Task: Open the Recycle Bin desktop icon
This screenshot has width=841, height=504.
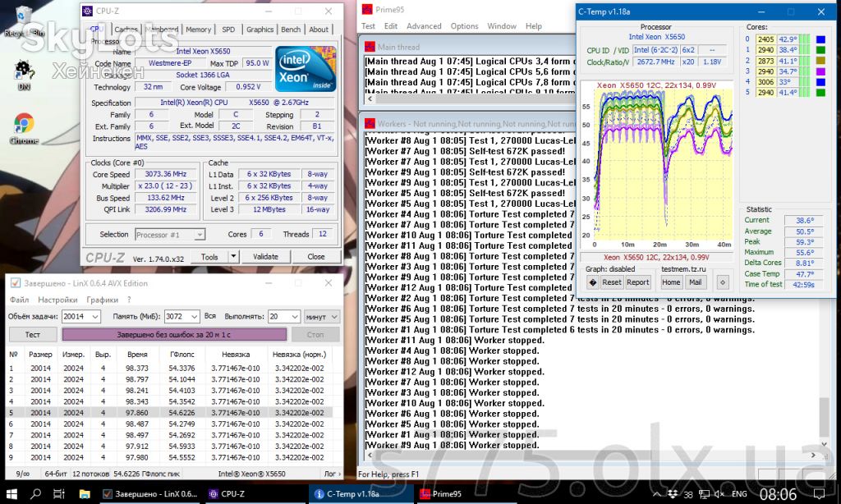Action: [x=24, y=21]
